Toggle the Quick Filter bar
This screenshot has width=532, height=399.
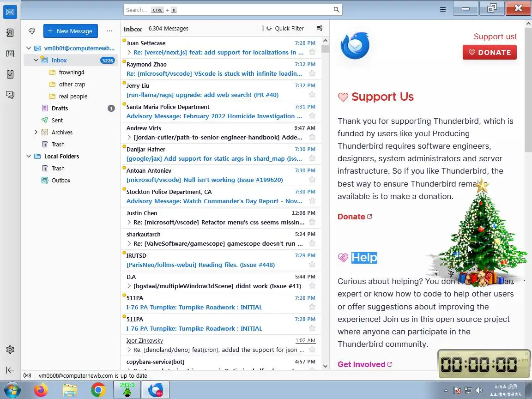[285, 29]
